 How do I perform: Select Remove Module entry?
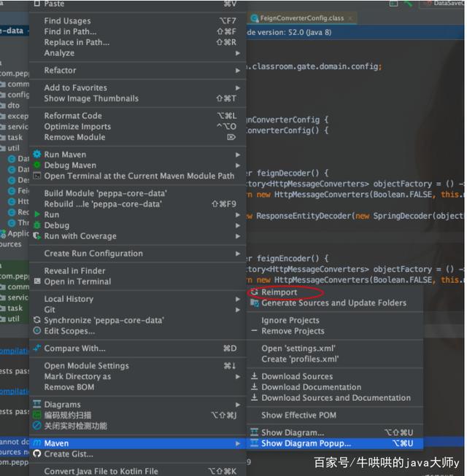click(138, 137)
